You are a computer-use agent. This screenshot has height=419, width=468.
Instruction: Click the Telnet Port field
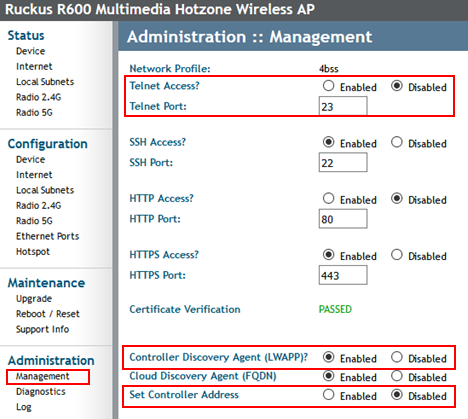[343, 106]
